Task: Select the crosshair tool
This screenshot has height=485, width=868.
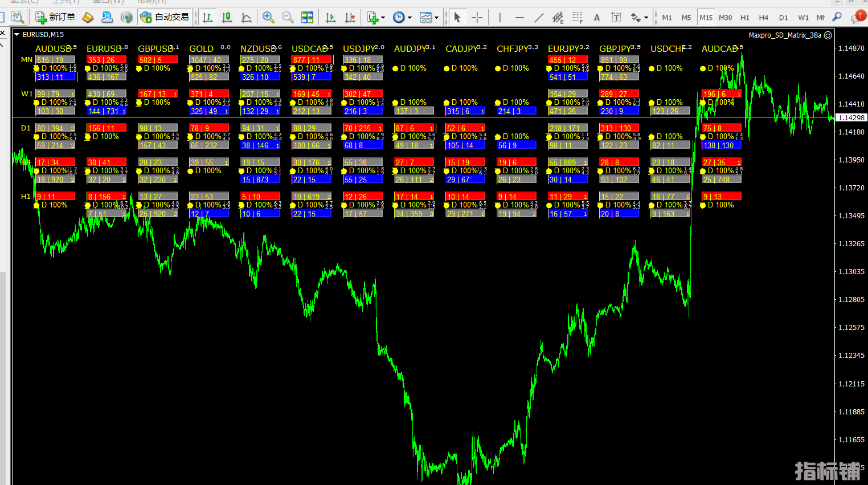Action: pos(477,18)
